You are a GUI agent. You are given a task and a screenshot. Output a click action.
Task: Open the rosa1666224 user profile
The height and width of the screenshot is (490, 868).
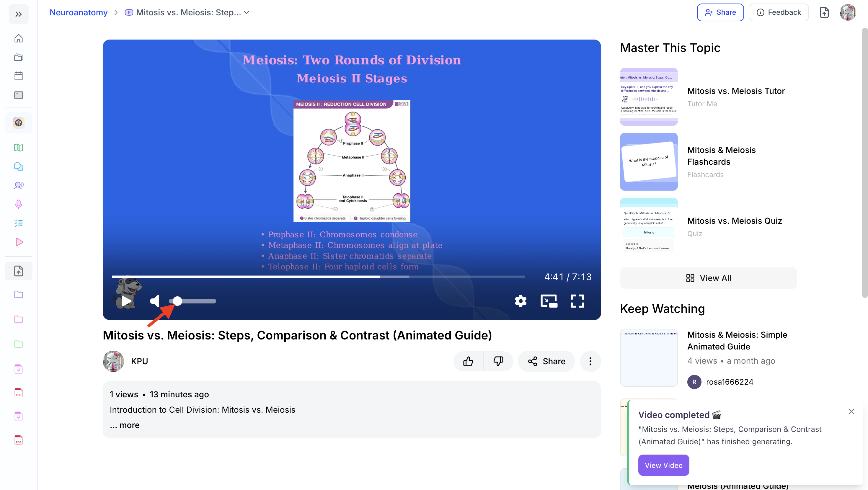(x=720, y=382)
